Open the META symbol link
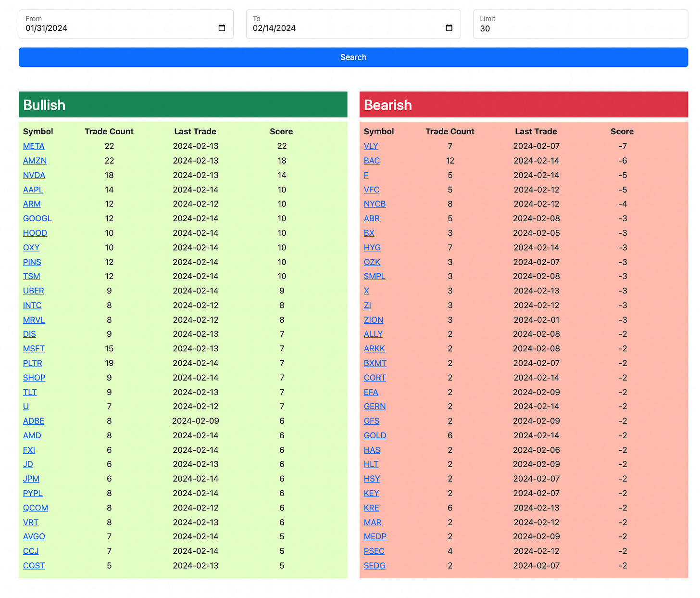This screenshot has width=700, height=598. click(34, 146)
